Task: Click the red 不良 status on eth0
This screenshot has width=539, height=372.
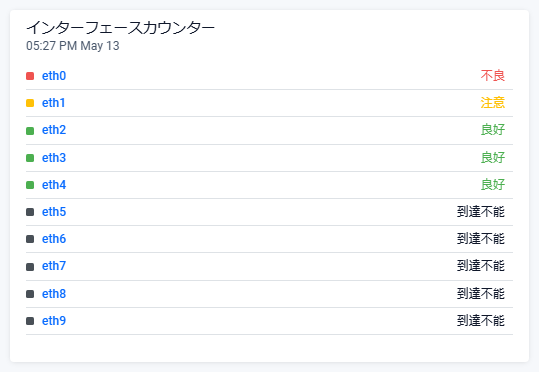Action: click(493, 76)
